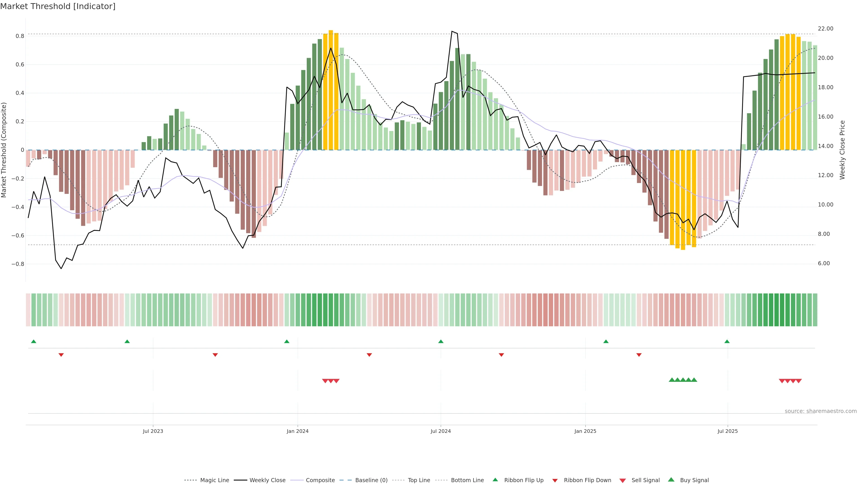Click the Sell Signal legend marker
Screen dimensions: 868x488
[x=623, y=480]
